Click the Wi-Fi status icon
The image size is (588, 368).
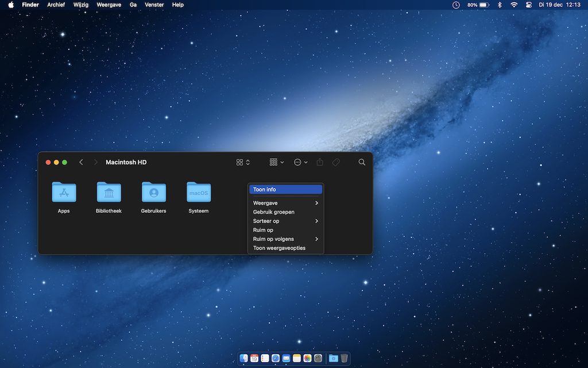514,5
